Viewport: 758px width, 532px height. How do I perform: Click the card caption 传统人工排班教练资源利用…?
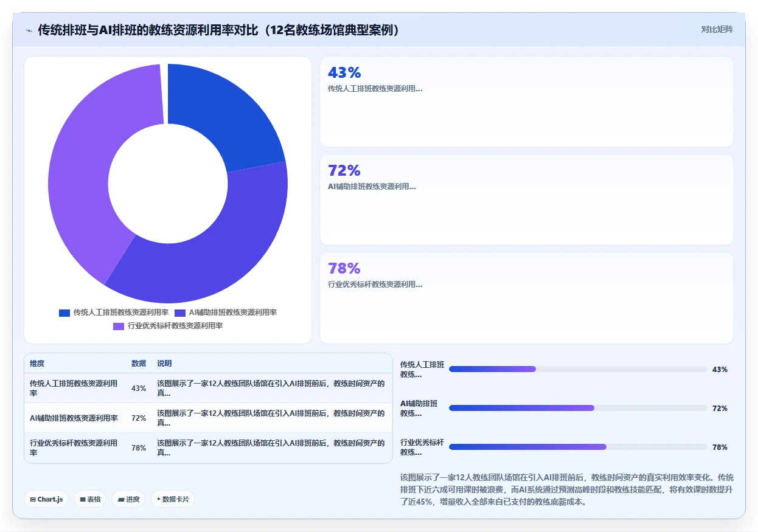375,89
